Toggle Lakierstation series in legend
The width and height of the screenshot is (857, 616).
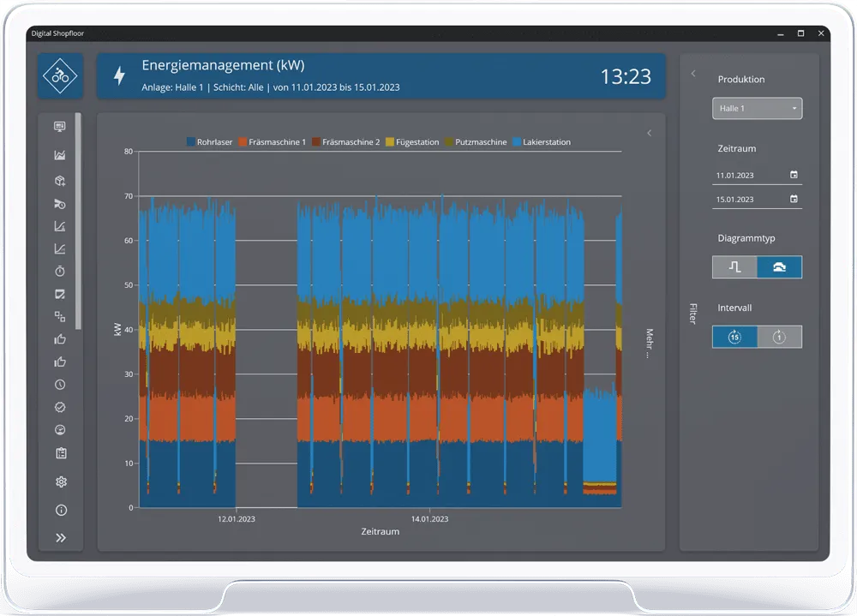pos(542,142)
